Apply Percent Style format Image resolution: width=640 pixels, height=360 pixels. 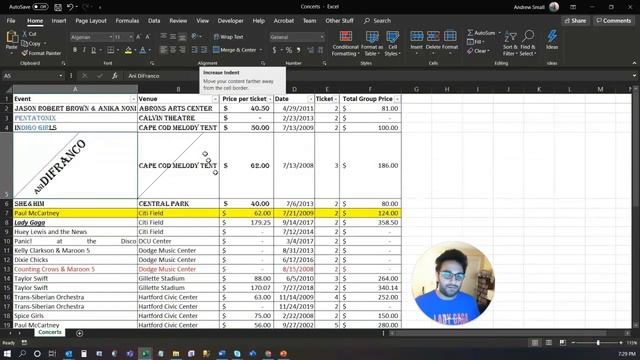(289, 50)
